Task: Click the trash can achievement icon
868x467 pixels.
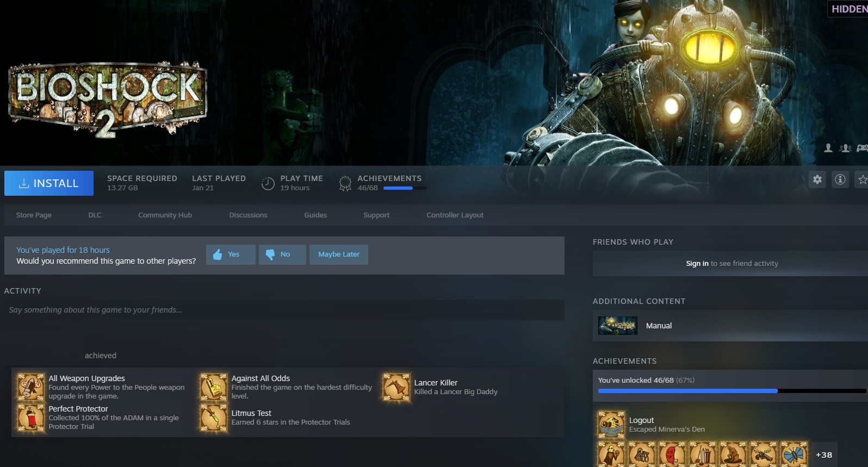Action: point(703,454)
